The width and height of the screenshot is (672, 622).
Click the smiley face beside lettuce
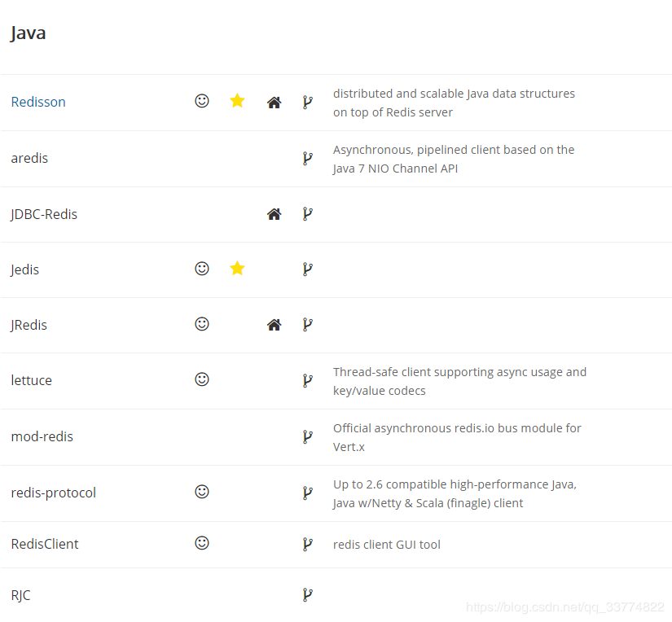[x=202, y=379]
